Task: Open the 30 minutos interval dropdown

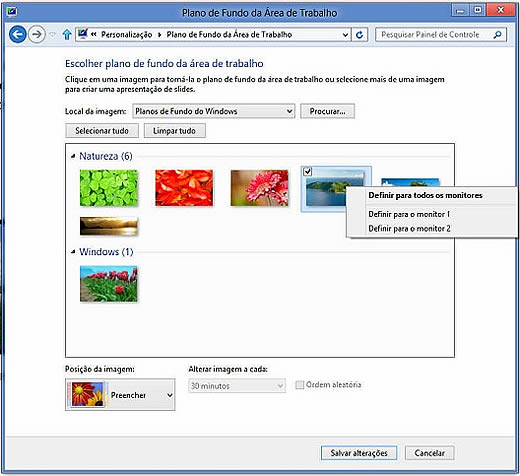Action: pyautogui.click(x=237, y=386)
